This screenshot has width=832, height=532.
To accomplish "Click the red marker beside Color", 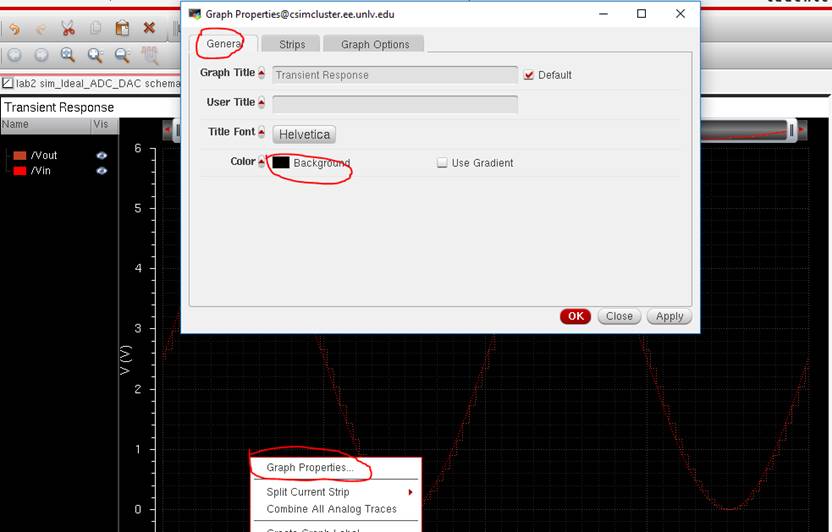I will [262, 162].
